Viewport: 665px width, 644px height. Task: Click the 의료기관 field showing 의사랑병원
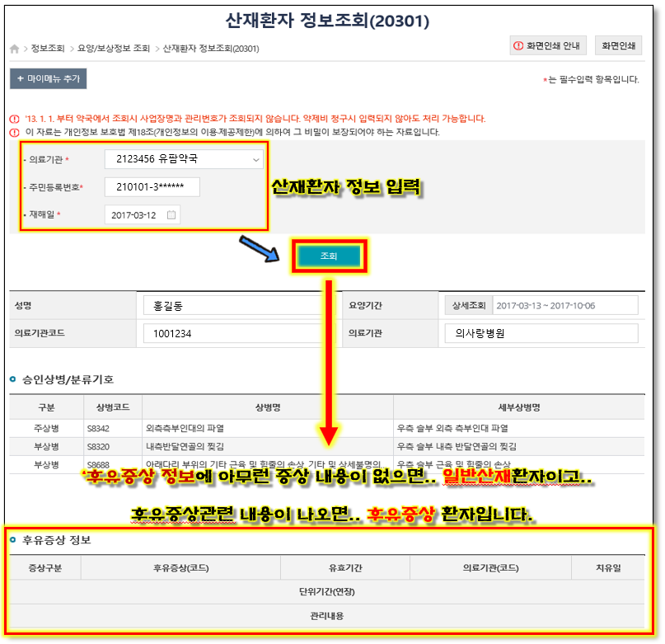[541, 333]
